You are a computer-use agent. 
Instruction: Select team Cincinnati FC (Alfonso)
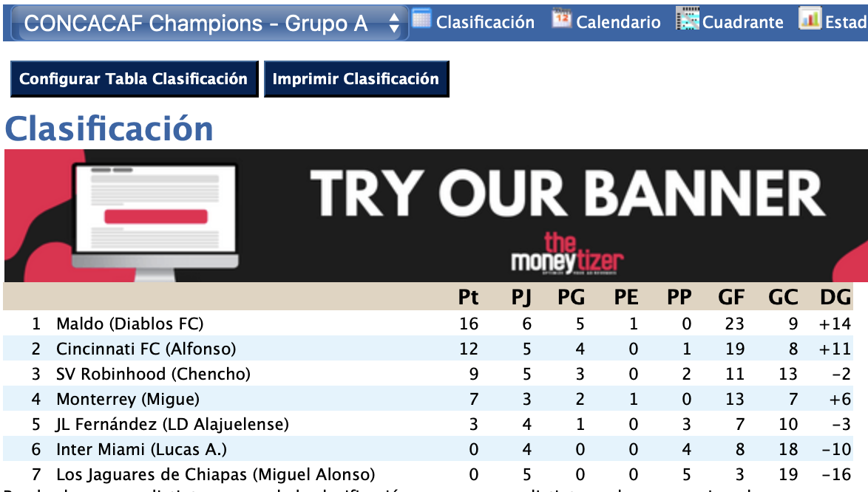coord(146,349)
